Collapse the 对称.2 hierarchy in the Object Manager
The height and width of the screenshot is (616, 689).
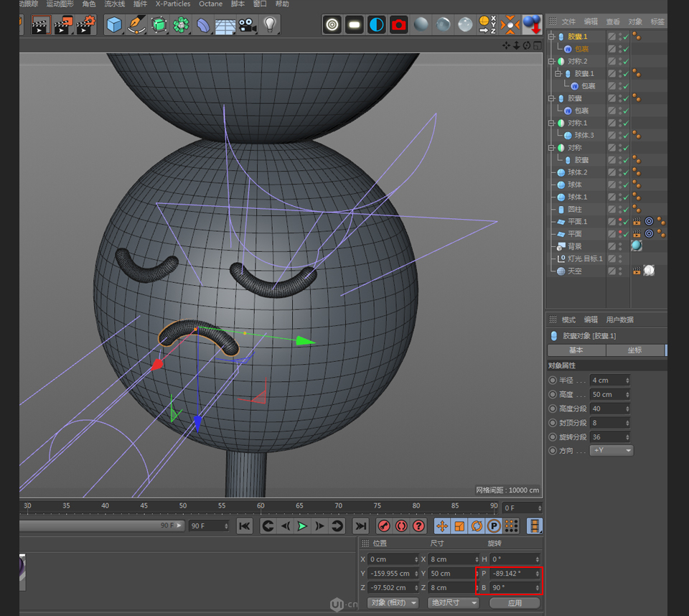552,61
